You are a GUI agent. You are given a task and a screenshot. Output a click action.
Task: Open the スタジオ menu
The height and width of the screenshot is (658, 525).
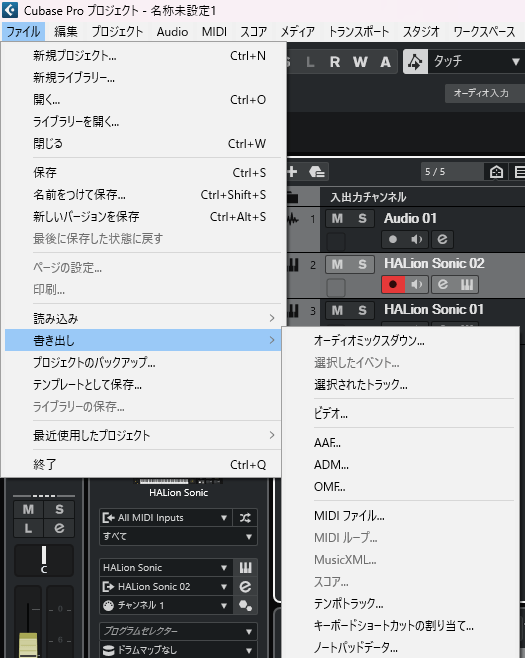[421, 31]
